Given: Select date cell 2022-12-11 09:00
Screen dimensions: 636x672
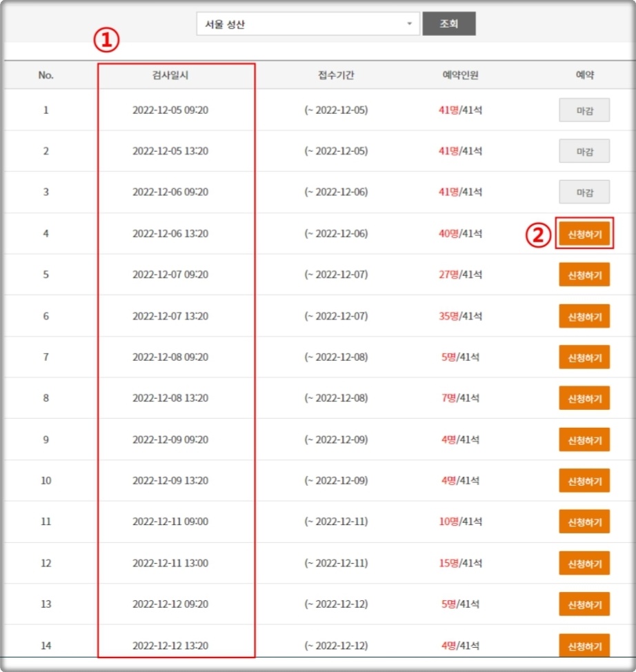Looking at the screenshot, I should tap(170, 521).
